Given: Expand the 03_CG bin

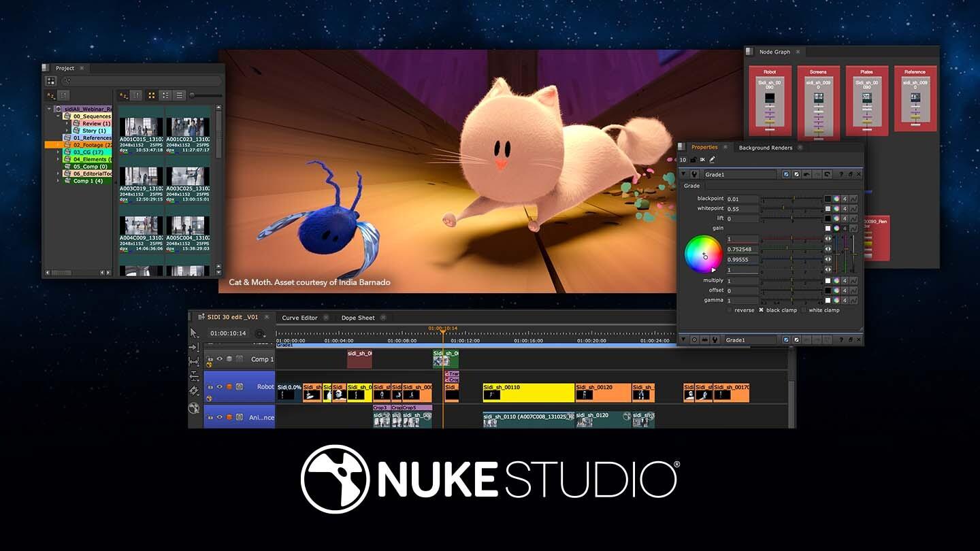Looking at the screenshot, I should point(59,152).
